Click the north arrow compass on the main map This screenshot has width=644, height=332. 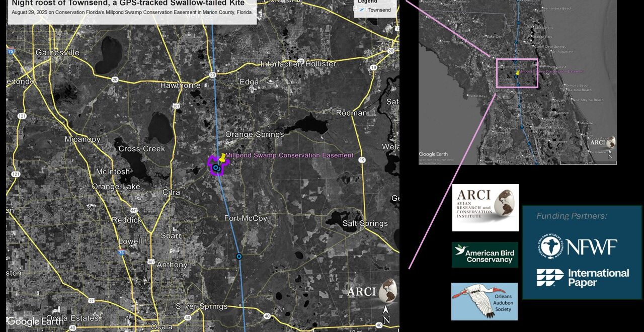tap(386, 315)
